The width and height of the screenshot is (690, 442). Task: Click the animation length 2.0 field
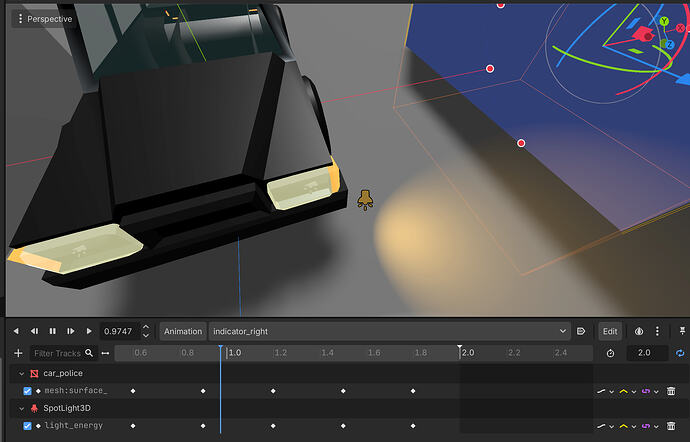point(647,353)
